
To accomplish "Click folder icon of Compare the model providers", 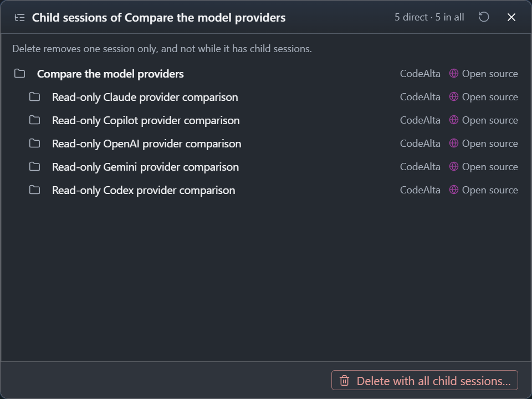I will (x=20, y=73).
